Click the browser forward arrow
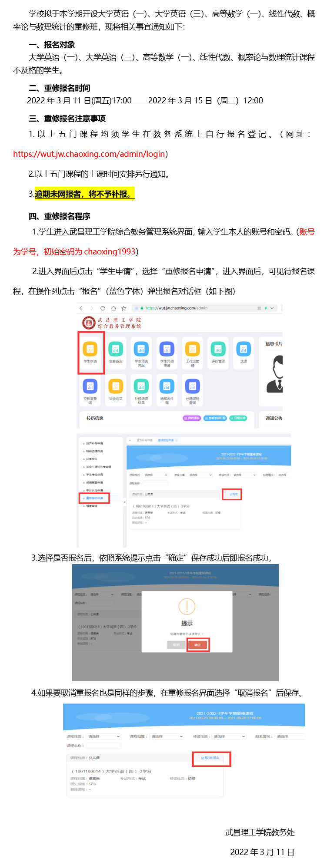This screenshot has width=327, height=868. tap(92, 308)
